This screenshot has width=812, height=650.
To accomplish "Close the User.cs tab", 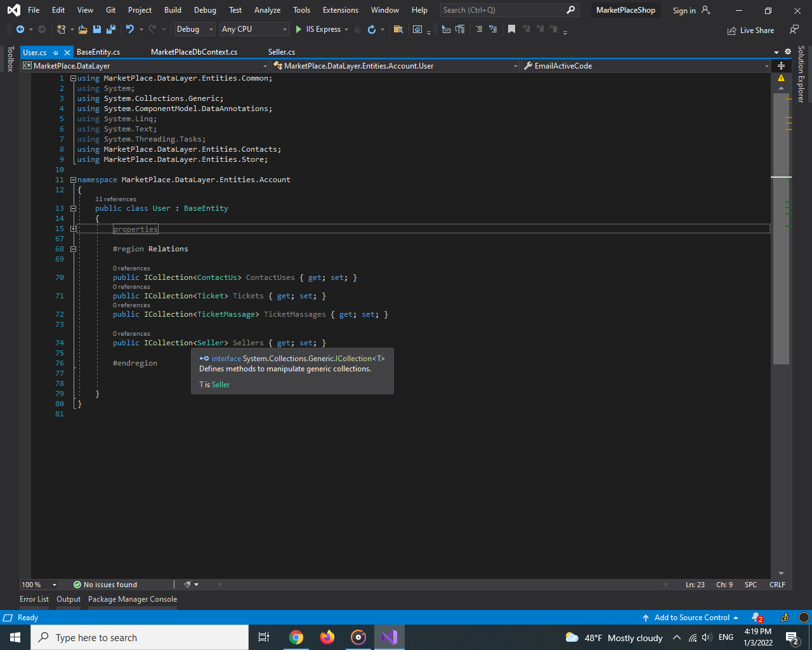I will [67, 53].
